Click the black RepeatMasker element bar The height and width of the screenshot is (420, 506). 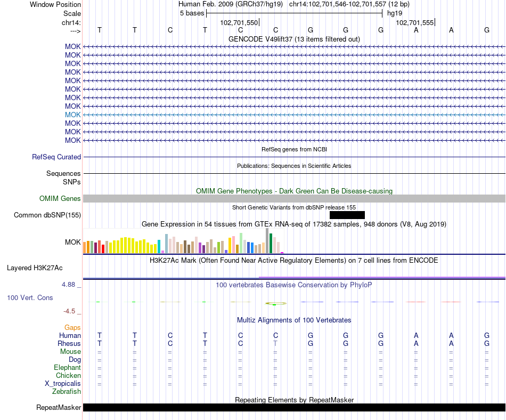click(294, 407)
